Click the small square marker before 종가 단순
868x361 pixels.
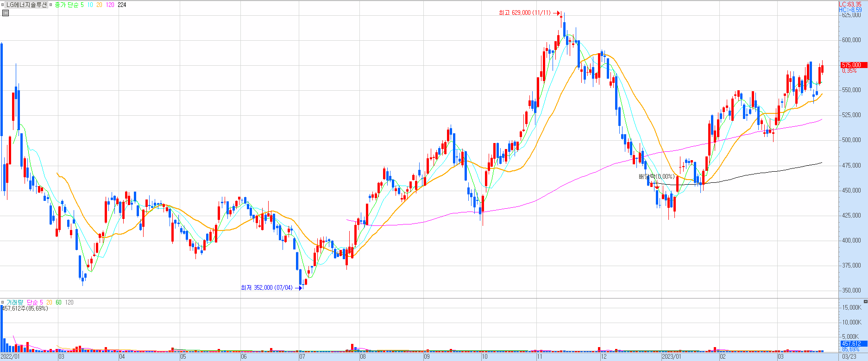[51, 5]
